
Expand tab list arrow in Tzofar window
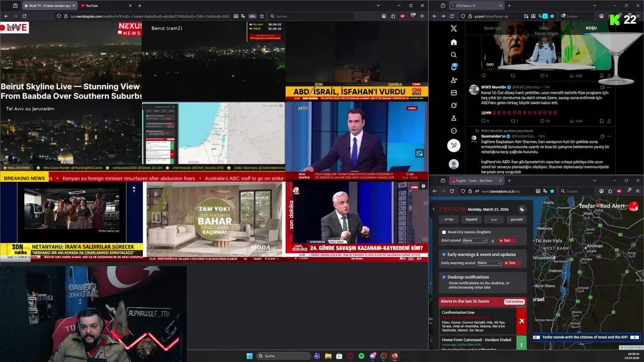594,180
